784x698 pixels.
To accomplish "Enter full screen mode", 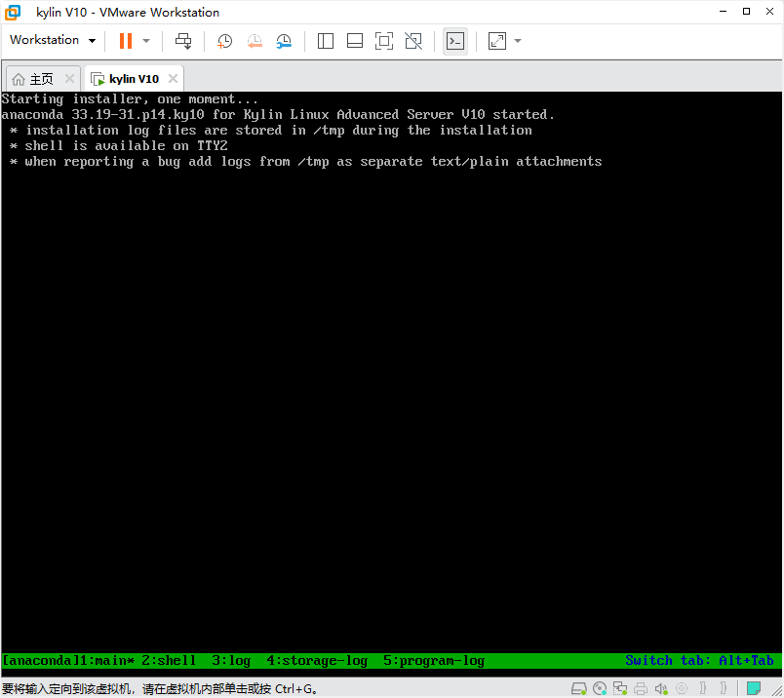I will click(x=384, y=41).
